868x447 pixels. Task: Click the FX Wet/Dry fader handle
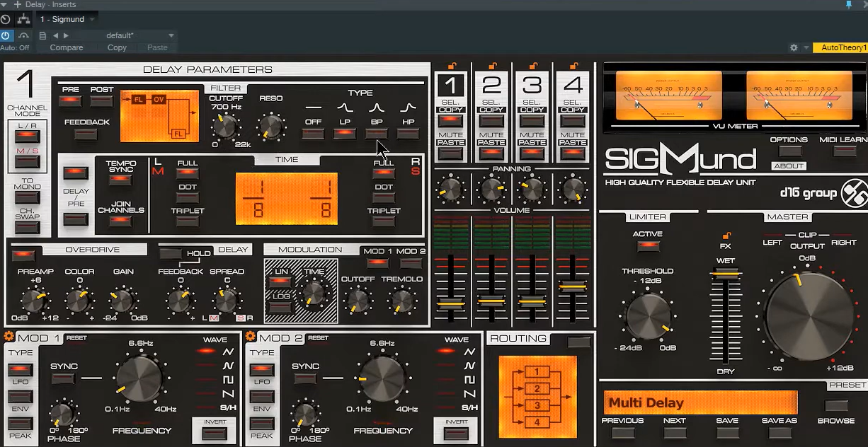click(x=726, y=274)
